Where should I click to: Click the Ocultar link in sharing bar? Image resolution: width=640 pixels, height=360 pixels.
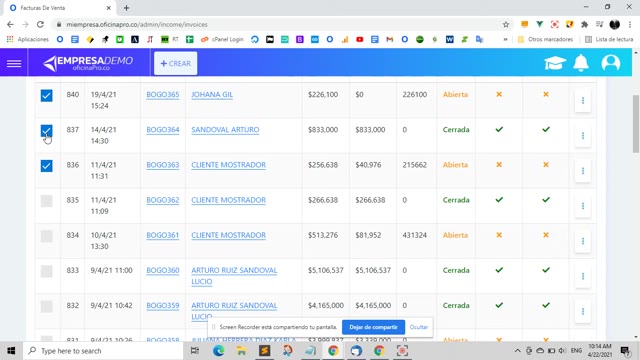pos(419,327)
